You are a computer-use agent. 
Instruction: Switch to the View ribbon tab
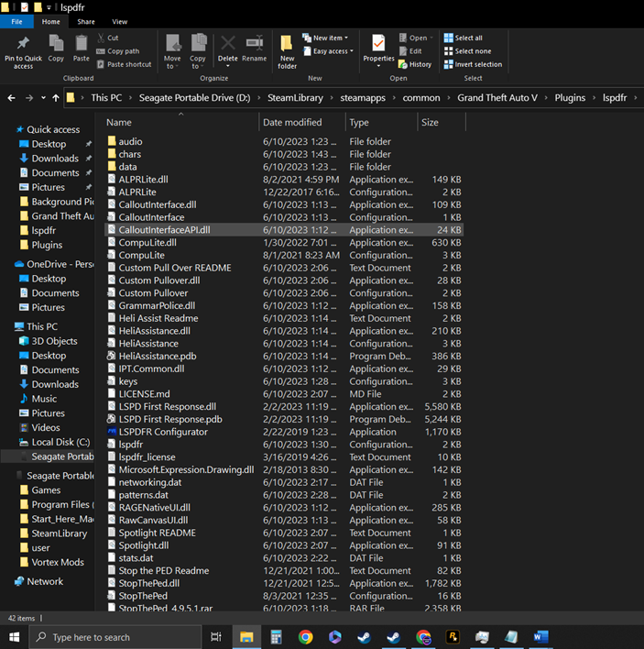point(120,21)
